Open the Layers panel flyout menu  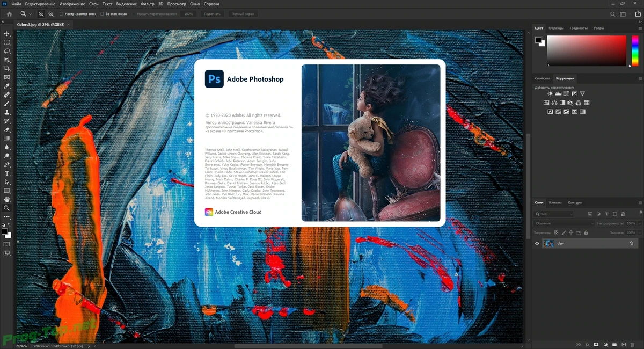tap(640, 203)
